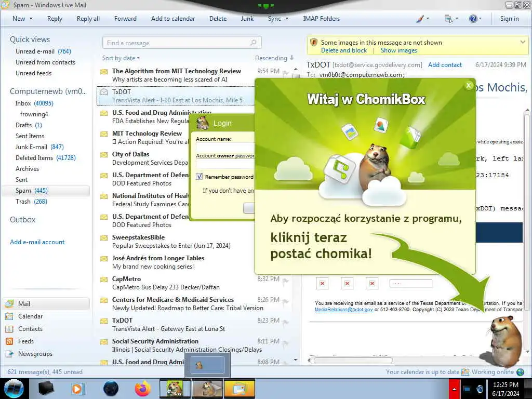Viewport: 532px width, 399px height.
Task: Click Reply all in the toolbar
Action: [x=88, y=19]
